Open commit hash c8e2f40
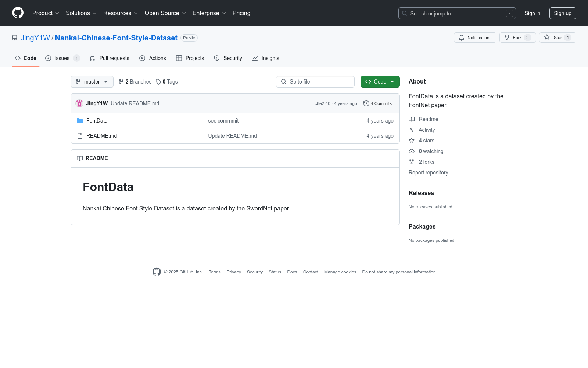This screenshot has height=368, width=588. click(322, 103)
